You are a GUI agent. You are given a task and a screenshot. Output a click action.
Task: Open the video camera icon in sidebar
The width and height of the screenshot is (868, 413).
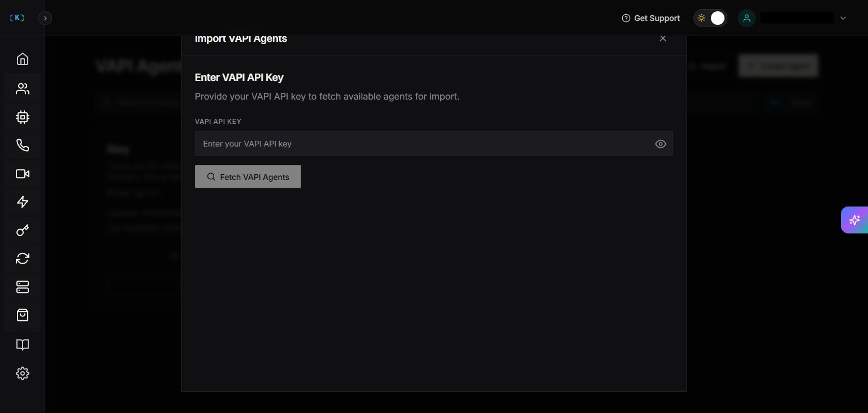(x=22, y=174)
